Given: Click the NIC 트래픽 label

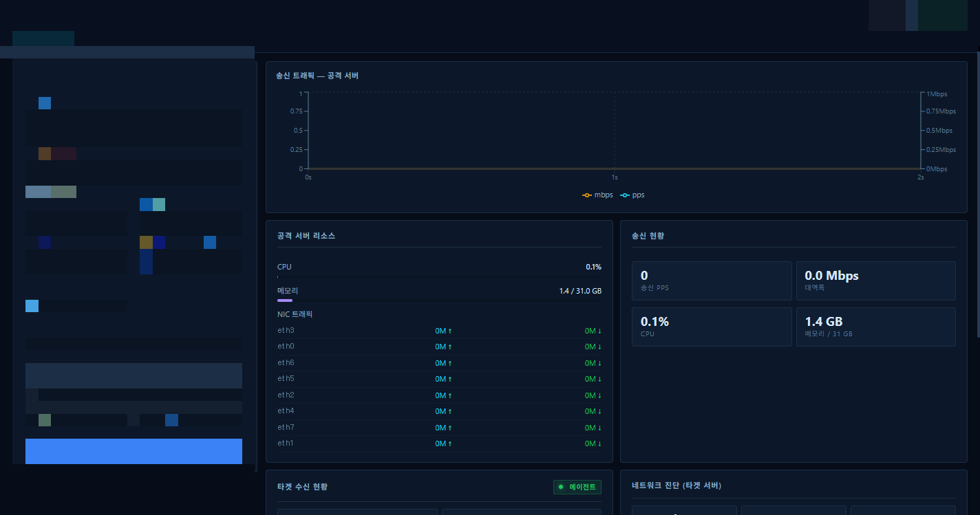Looking at the screenshot, I should point(295,314).
